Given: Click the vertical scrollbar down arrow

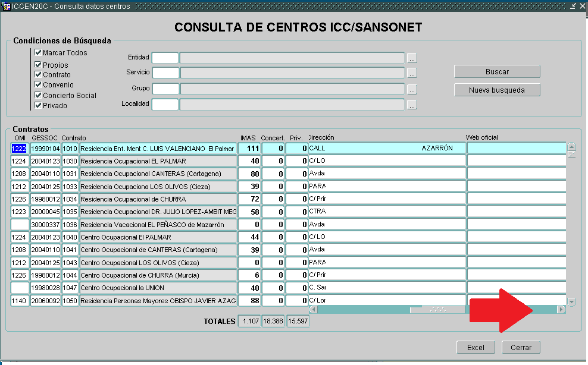Looking at the screenshot, I should [x=572, y=301].
